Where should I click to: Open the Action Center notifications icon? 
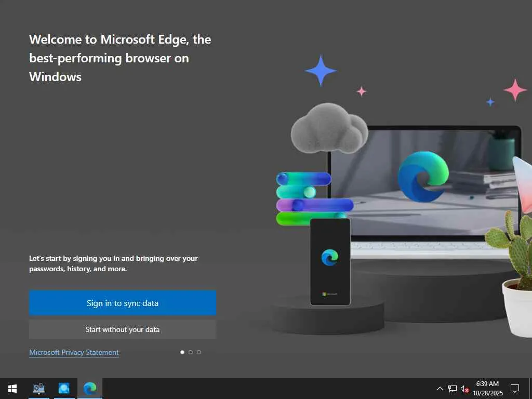(x=515, y=389)
